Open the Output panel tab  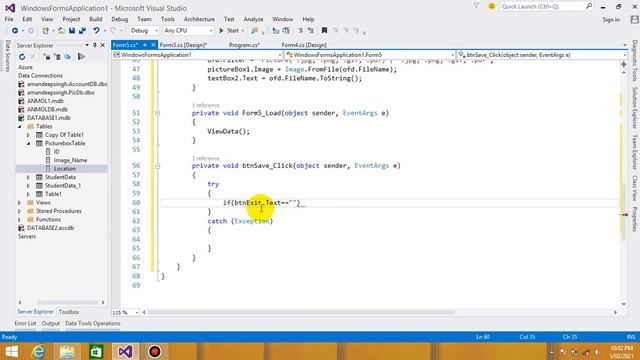[x=51, y=323]
